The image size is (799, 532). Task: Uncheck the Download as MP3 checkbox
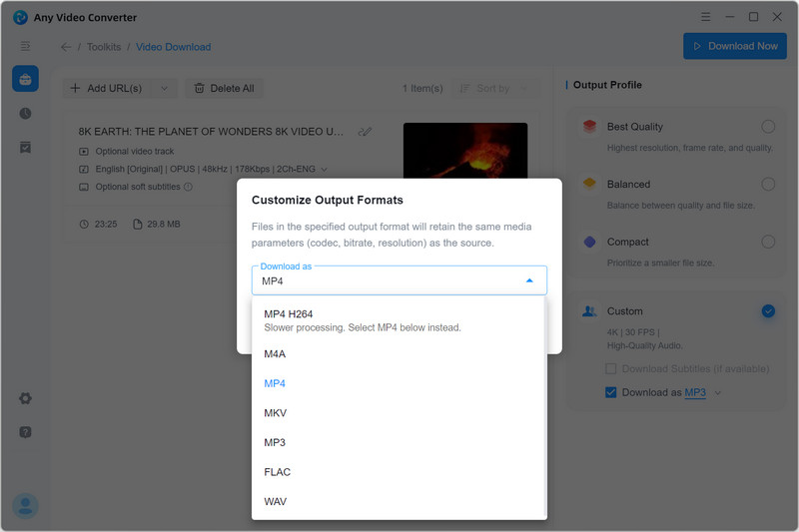pyautogui.click(x=611, y=393)
